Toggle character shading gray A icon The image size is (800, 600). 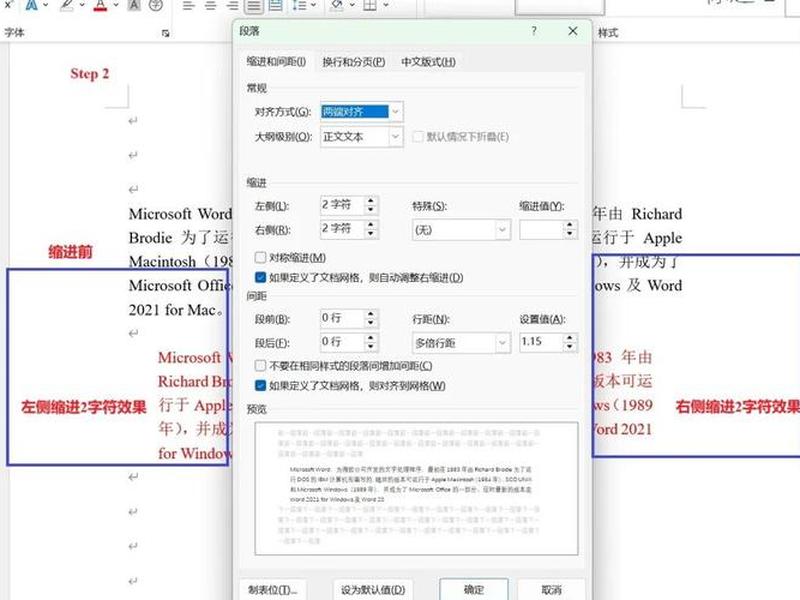[x=134, y=5]
